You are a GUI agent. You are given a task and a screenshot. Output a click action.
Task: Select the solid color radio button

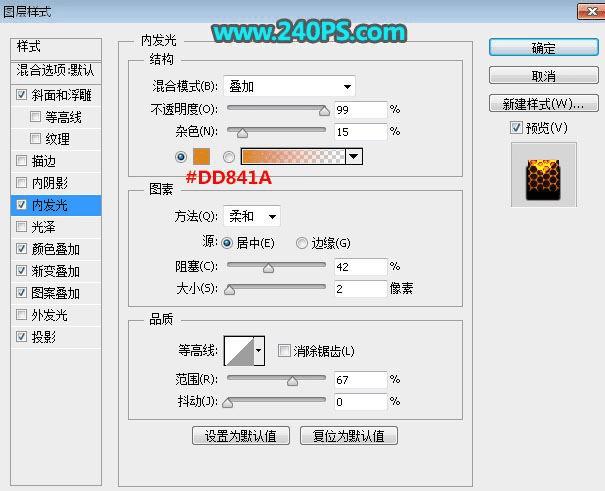tap(181, 157)
